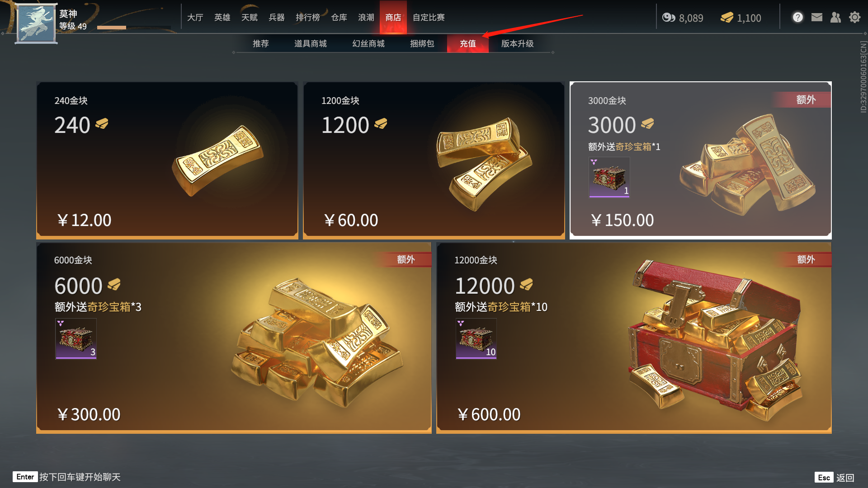
Task: Go to the 英雄 menu
Action: (222, 17)
